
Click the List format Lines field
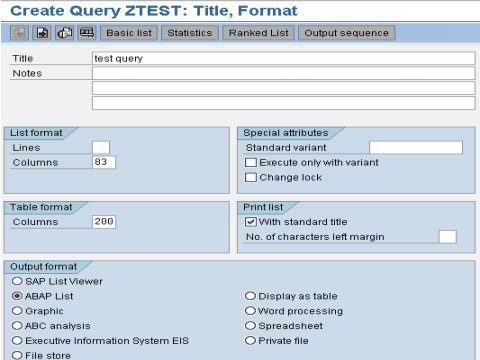pos(101,148)
